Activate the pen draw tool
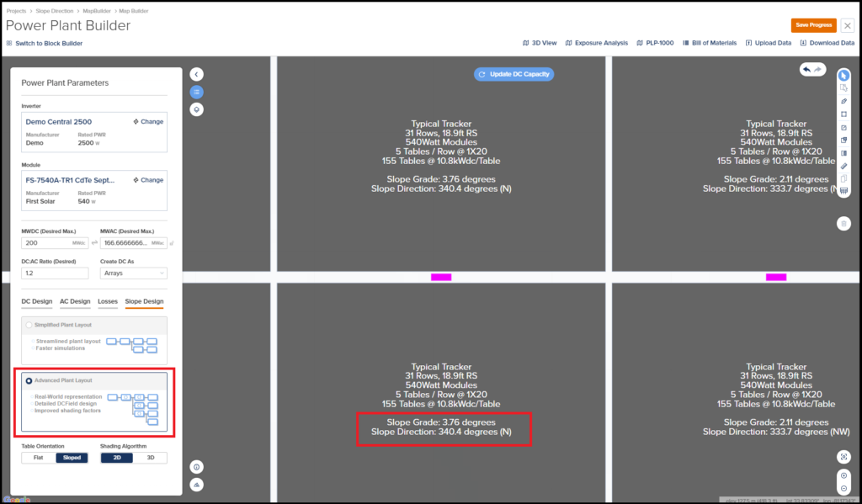The height and width of the screenshot is (504, 862). coord(843,101)
